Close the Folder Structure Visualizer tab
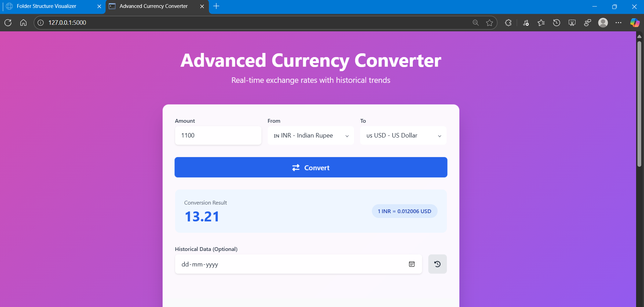This screenshot has height=307, width=644. 99,6
